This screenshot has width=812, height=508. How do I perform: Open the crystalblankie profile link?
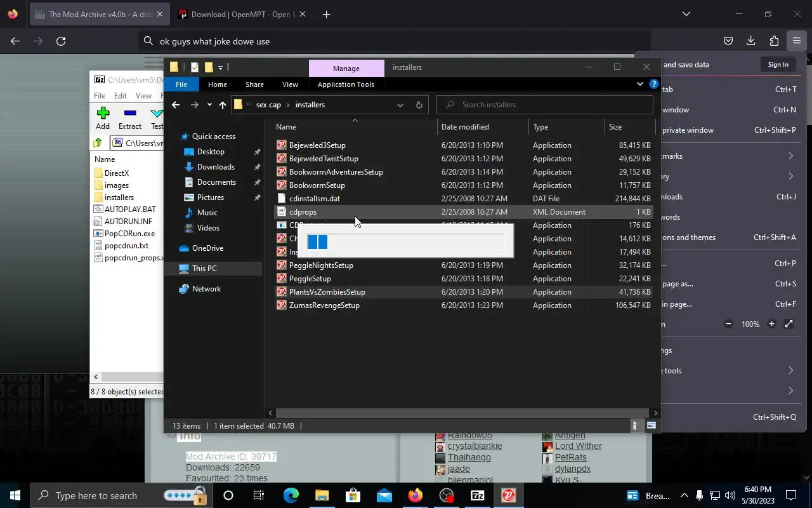click(475, 446)
